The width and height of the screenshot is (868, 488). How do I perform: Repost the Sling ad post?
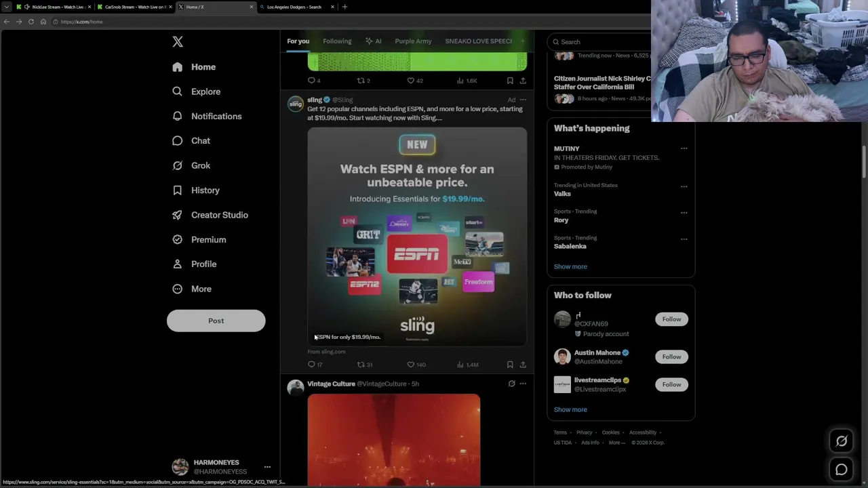(365, 365)
